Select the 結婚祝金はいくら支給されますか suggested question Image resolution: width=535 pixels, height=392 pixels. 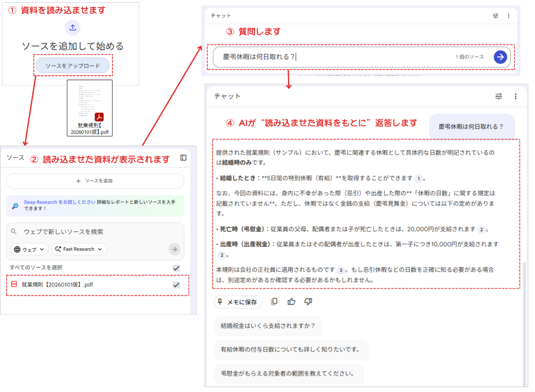point(268,327)
